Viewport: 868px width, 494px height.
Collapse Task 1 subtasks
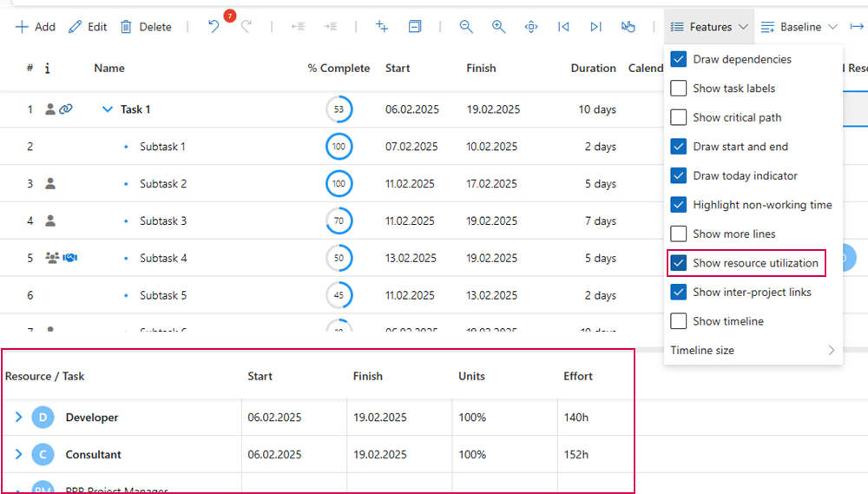pos(108,109)
